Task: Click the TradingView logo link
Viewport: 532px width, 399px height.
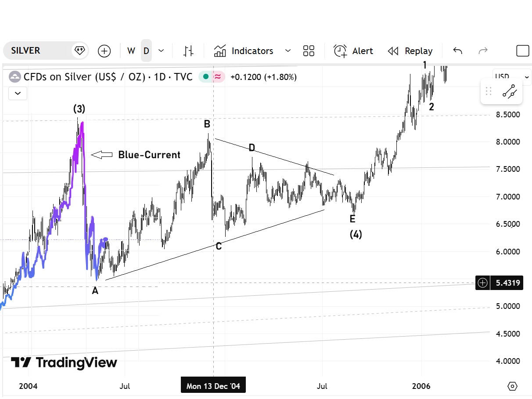Action: (64, 363)
